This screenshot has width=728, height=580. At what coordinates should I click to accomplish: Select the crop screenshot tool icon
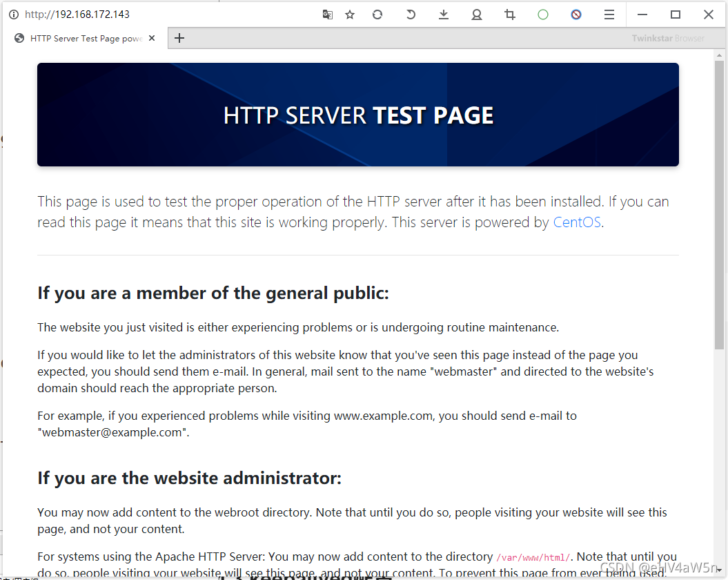pos(510,15)
